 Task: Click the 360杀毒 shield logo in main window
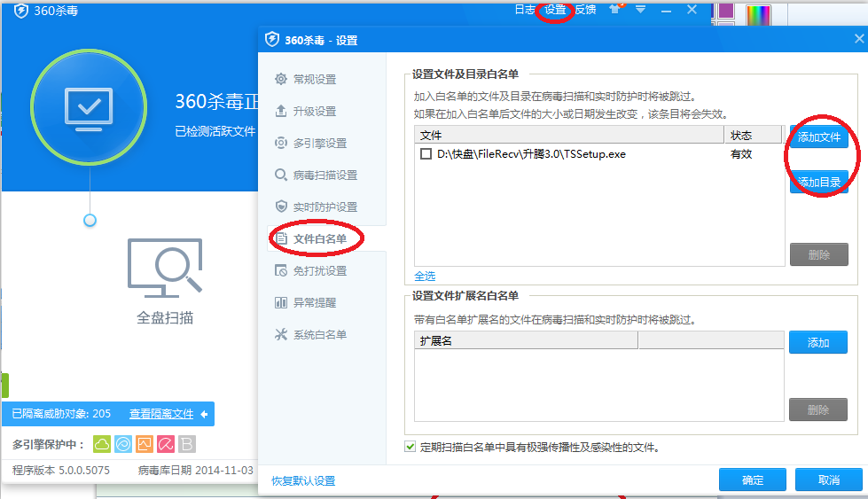pyautogui.click(x=21, y=11)
